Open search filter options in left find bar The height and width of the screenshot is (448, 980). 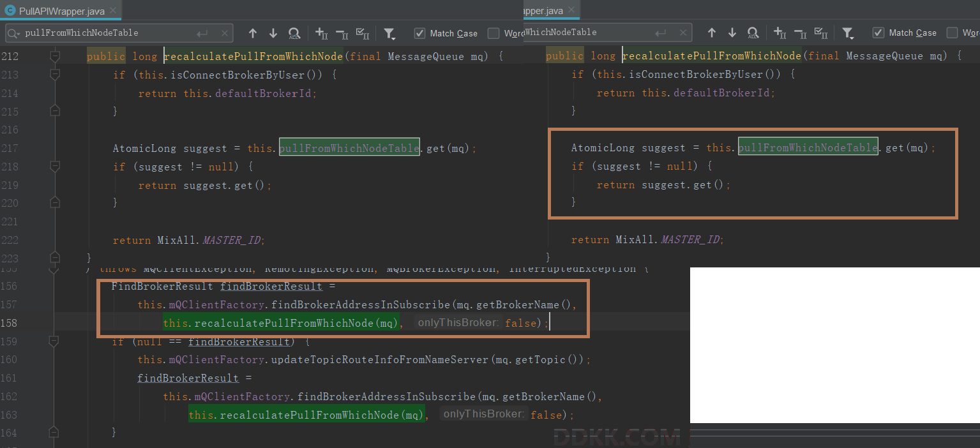pyautogui.click(x=389, y=33)
